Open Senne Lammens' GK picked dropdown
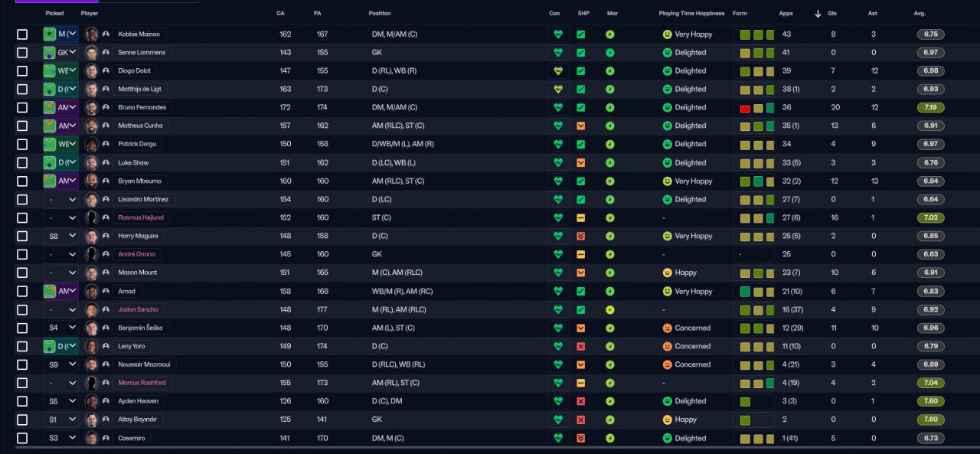This screenshot has width=980, height=454. pyautogui.click(x=60, y=53)
